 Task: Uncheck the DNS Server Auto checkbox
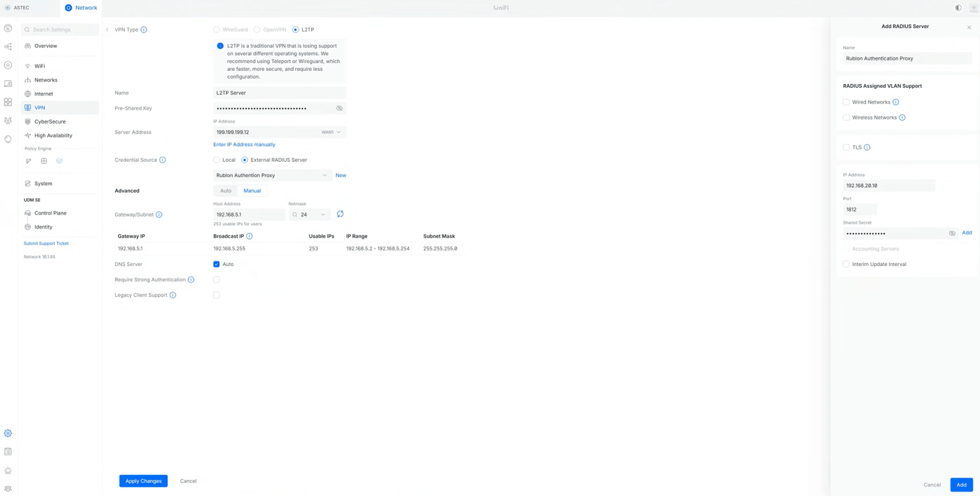point(216,264)
